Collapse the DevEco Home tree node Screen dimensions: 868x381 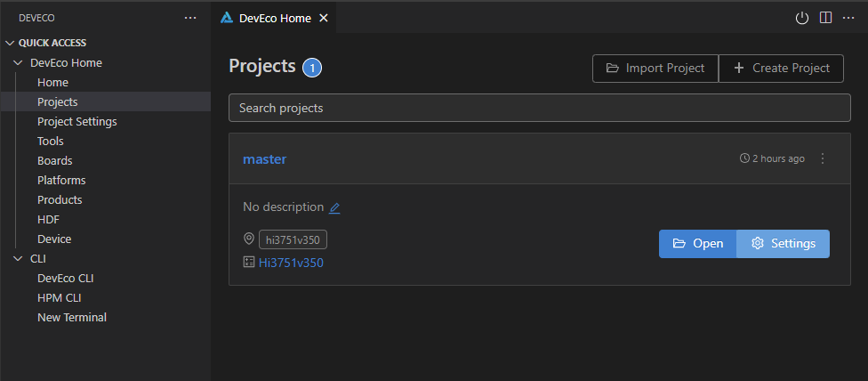coord(20,63)
